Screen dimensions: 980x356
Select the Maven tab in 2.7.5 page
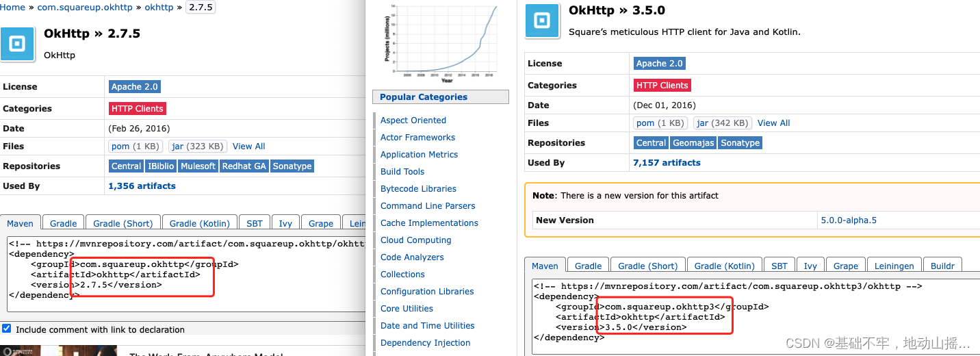click(x=20, y=222)
